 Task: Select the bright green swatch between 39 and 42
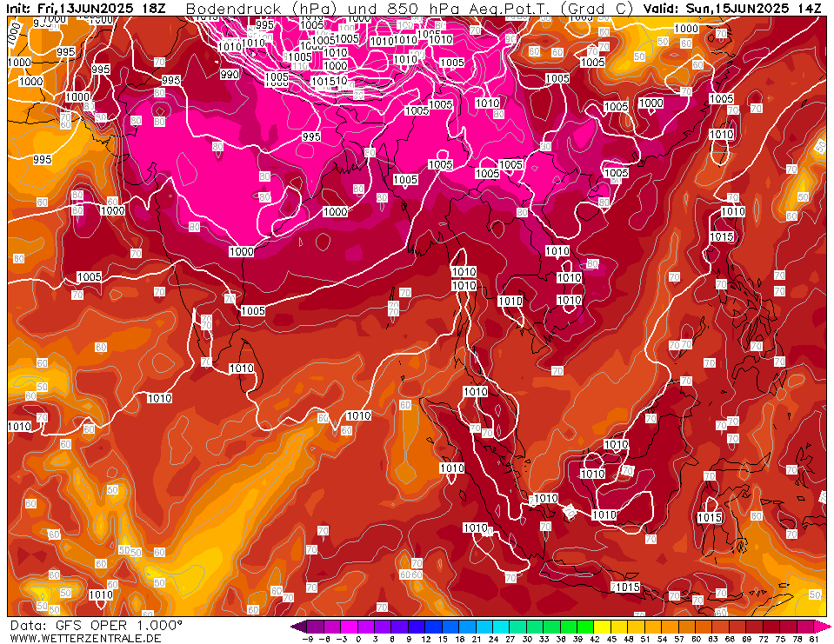[x=585, y=626]
